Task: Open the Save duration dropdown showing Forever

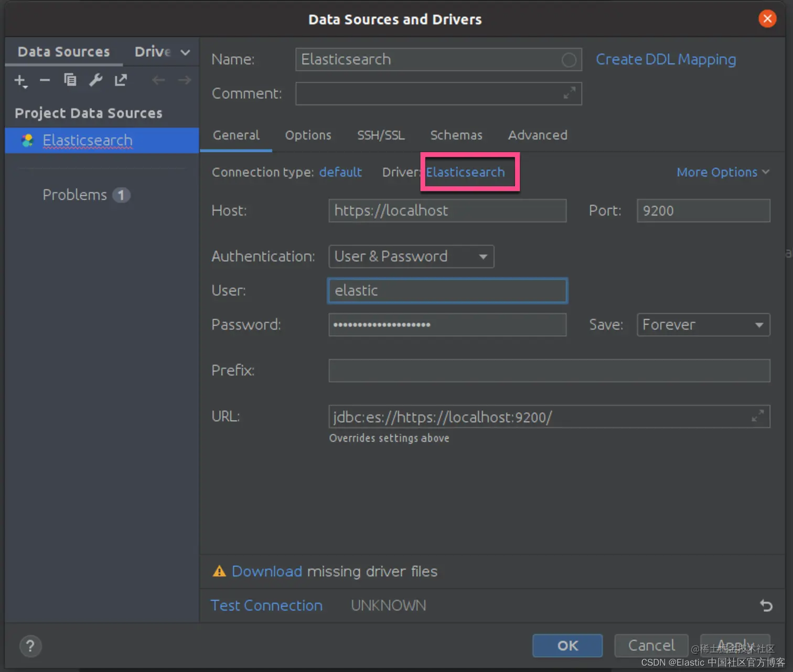Action: tap(703, 325)
